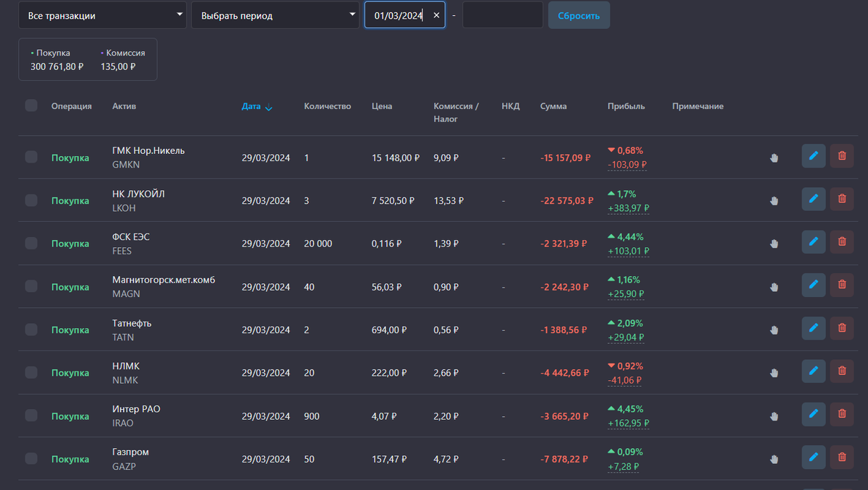Click the GMKN ticker text

click(x=126, y=165)
